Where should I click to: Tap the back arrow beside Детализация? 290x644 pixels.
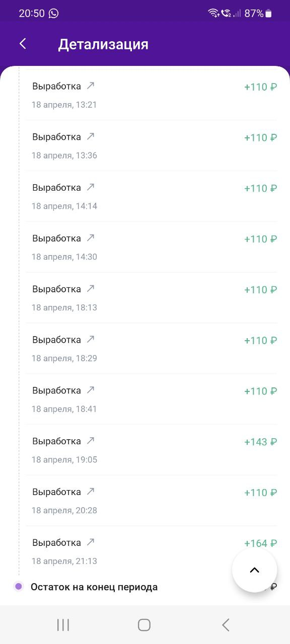[23, 44]
